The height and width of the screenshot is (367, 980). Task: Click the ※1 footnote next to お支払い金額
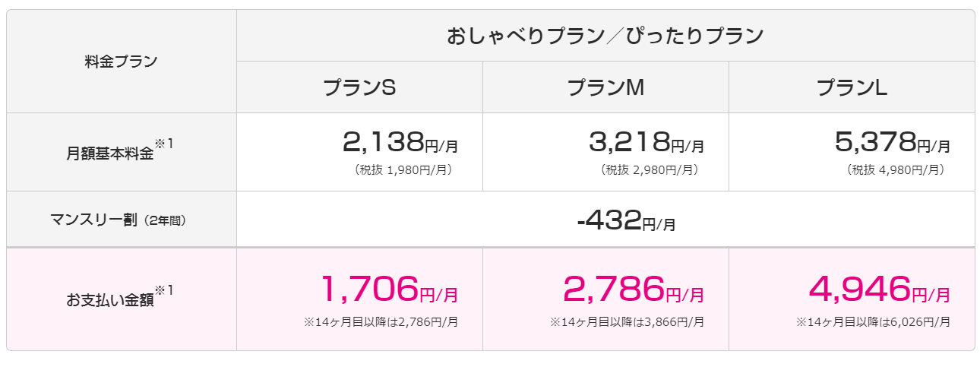coord(164,291)
